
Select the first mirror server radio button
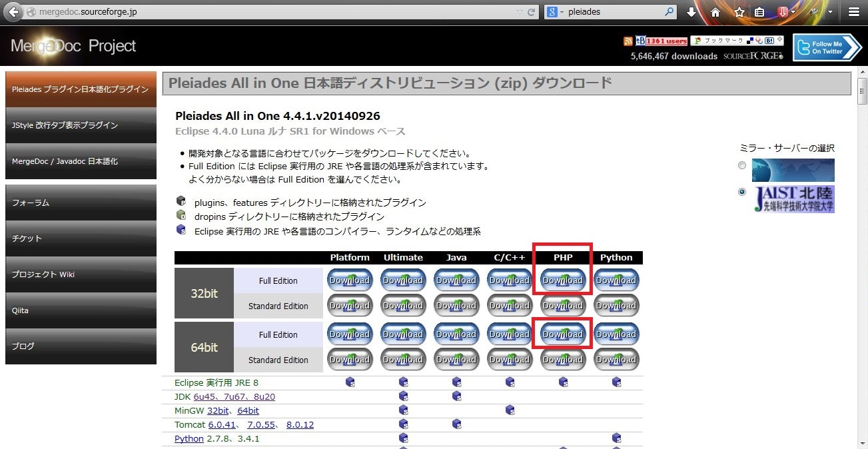742,166
